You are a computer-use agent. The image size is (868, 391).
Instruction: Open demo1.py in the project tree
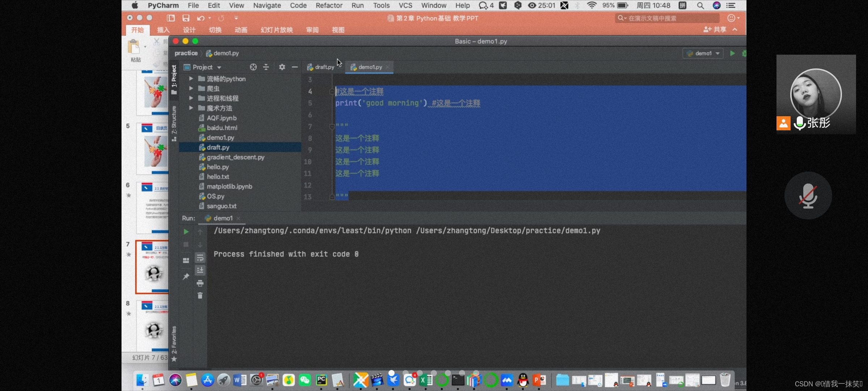220,138
